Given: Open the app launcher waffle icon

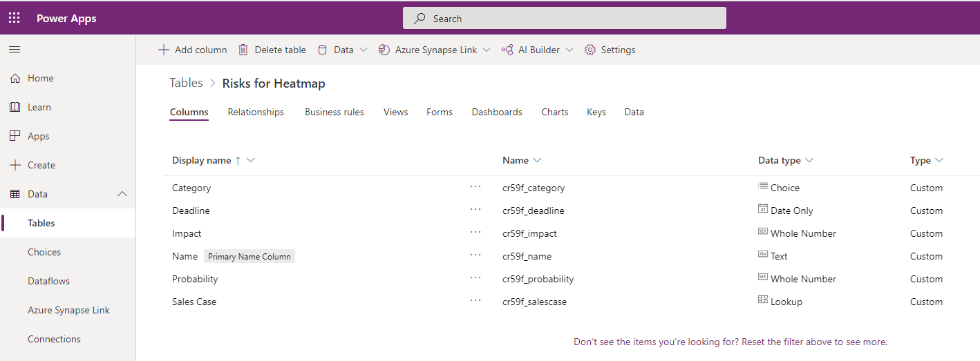Looking at the screenshot, I should point(15,18).
